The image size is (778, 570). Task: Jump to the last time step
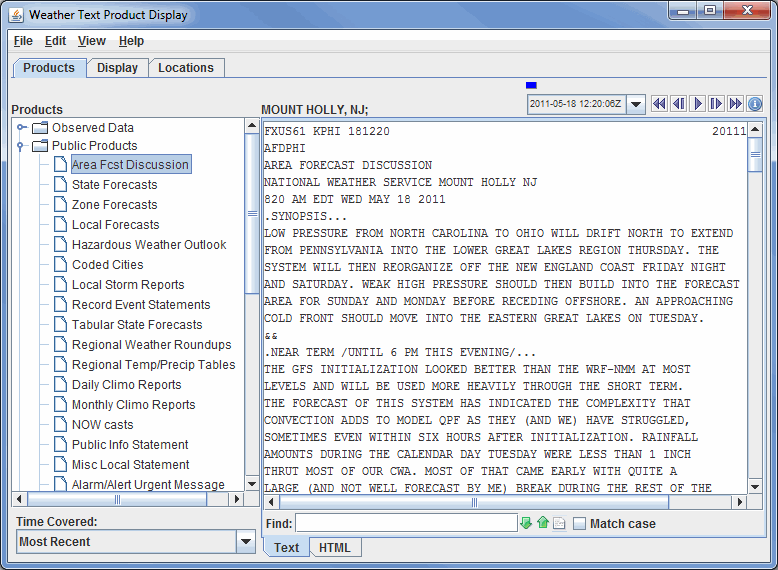coord(735,104)
